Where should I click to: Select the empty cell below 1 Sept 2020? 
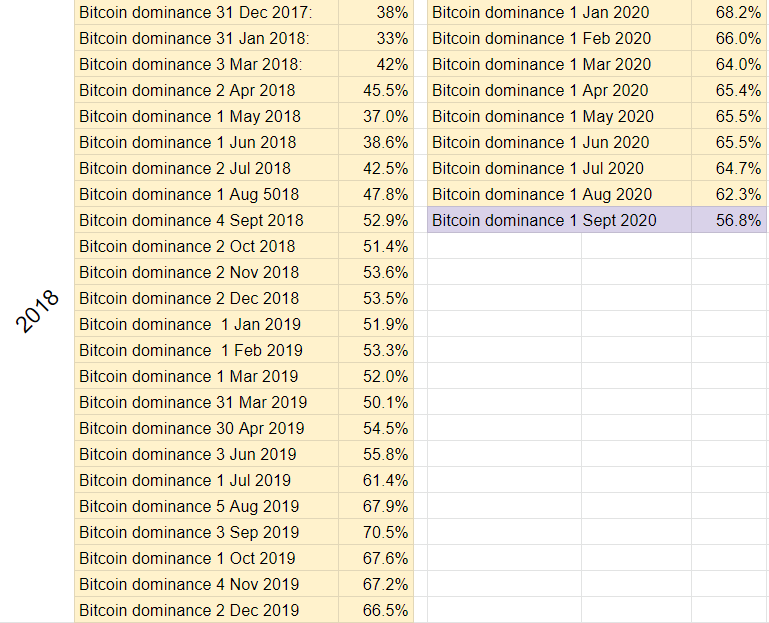pos(504,246)
